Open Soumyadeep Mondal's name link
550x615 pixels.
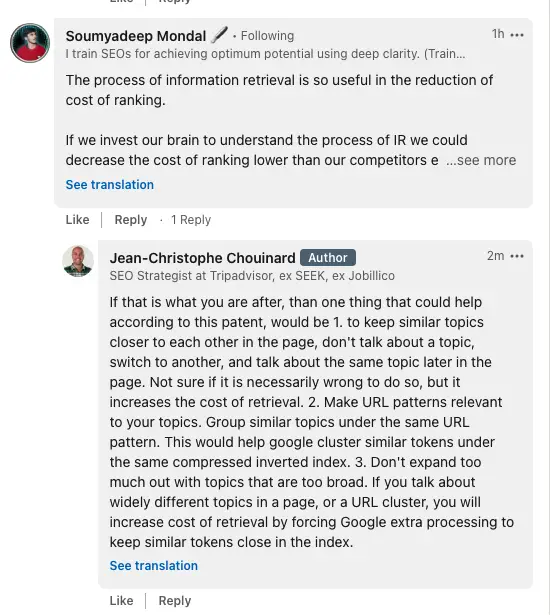pyautogui.click(x=136, y=36)
